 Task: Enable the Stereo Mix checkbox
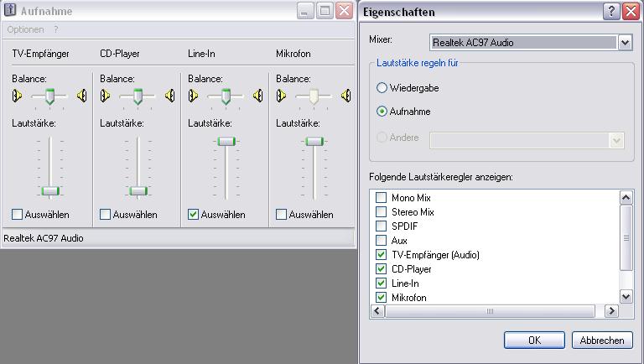382,212
